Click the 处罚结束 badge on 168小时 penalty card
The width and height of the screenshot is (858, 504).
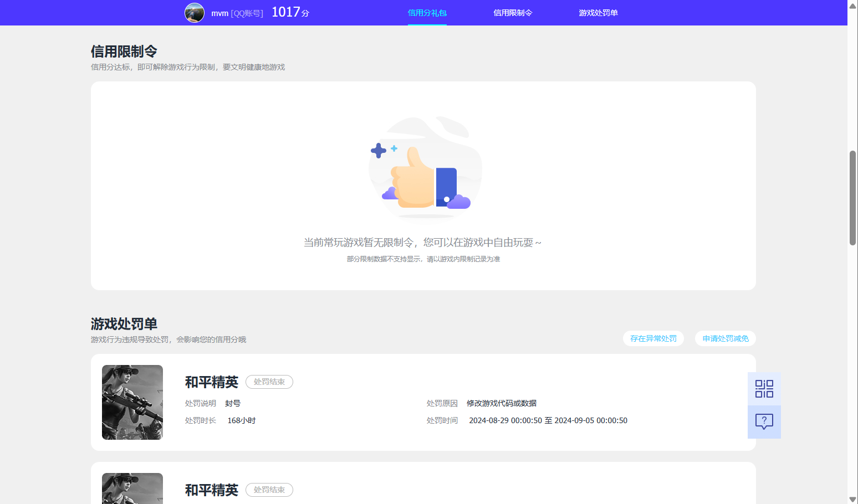[269, 382]
